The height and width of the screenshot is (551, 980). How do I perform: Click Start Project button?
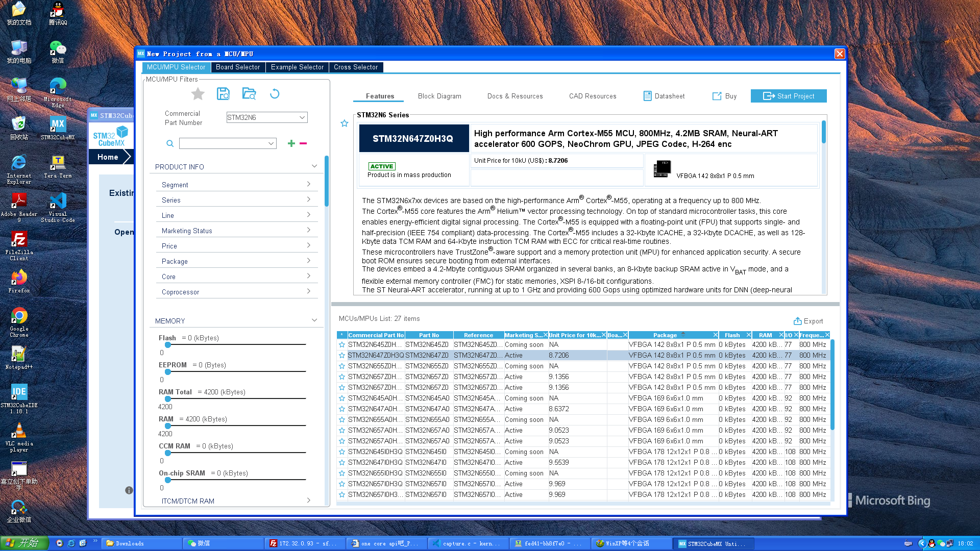789,96
